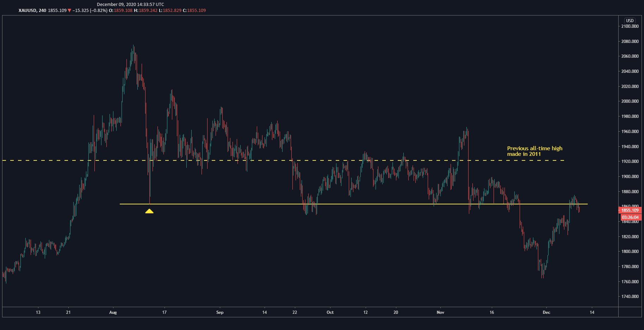Viewport: 644px width, 330px height.
Task: Click the 1920.000 level on the price scale
Action: click(x=631, y=161)
